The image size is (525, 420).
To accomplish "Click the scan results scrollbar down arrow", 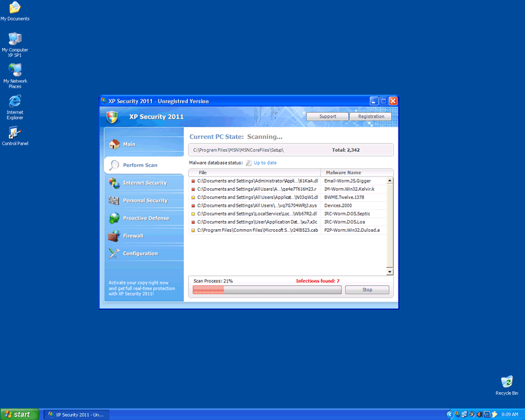I will [x=390, y=272].
